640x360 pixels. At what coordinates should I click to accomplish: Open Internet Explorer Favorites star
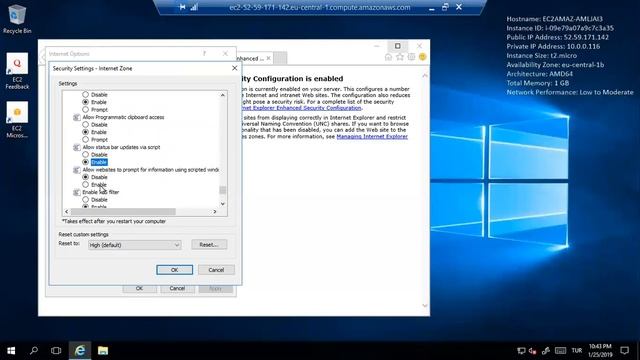point(400,57)
